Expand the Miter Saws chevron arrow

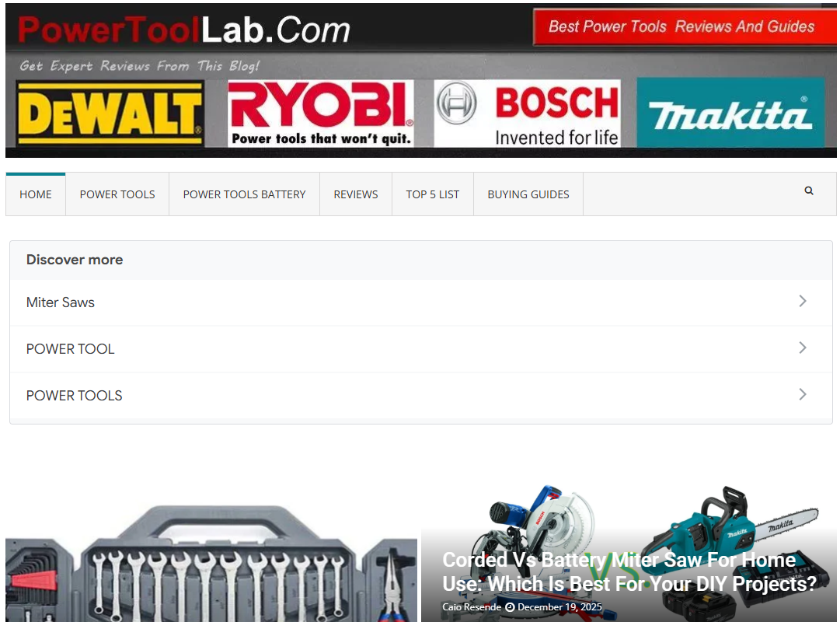click(x=803, y=302)
